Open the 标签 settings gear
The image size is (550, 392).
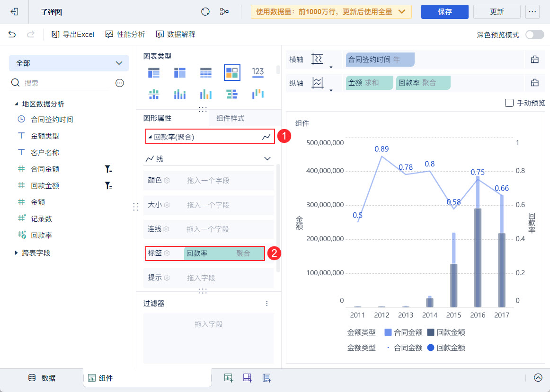point(167,253)
